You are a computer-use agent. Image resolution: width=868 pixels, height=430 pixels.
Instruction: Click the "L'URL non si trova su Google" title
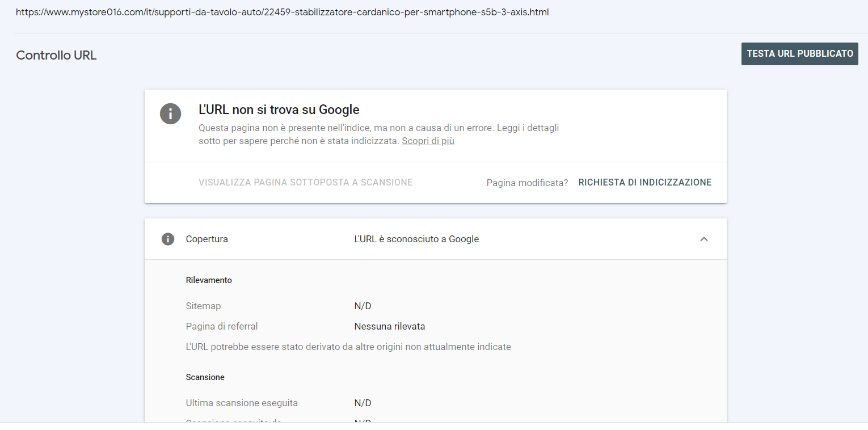pos(279,110)
